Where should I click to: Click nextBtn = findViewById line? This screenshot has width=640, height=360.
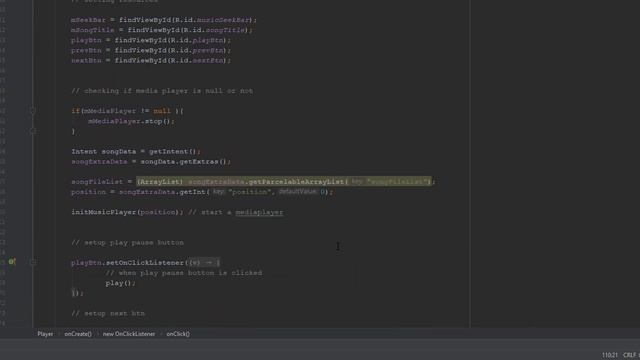coord(151,60)
